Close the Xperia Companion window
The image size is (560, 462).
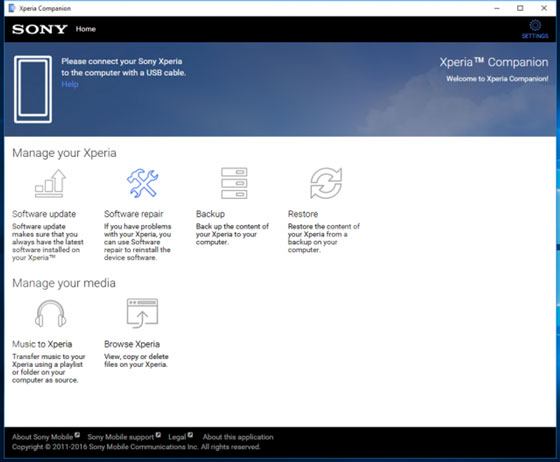(x=544, y=8)
